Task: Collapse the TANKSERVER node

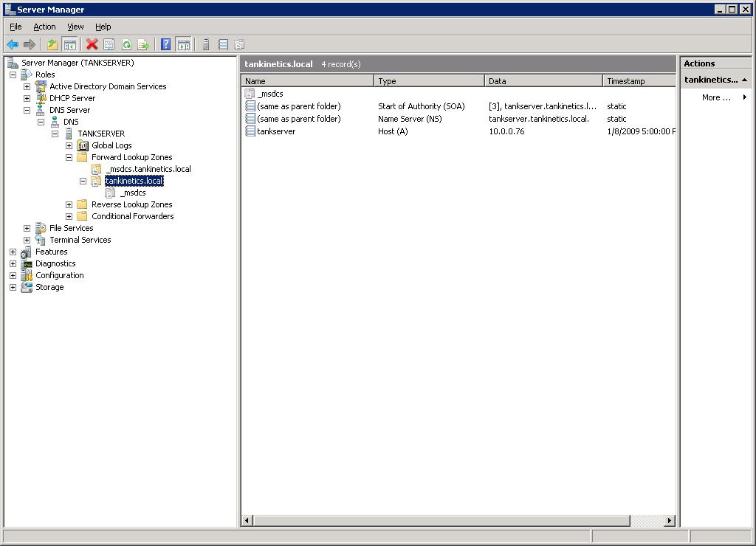Action: 55,134
